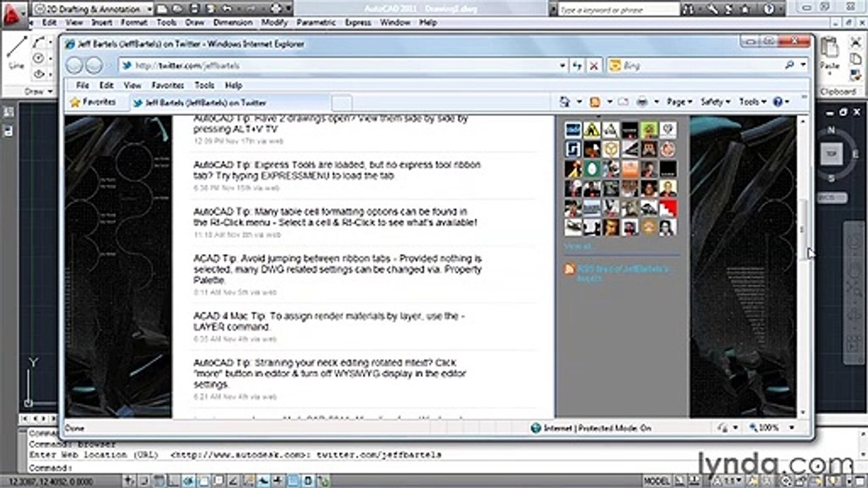The height and width of the screenshot is (488, 868).
Task: Open the Home icon dropdown arrow in IE
Action: [x=579, y=102]
